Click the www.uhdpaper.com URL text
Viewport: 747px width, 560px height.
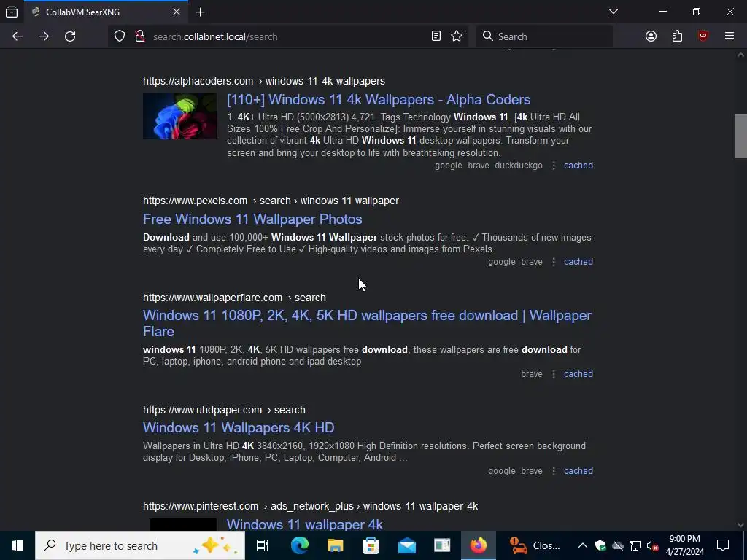pyautogui.click(x=203, y=410)
